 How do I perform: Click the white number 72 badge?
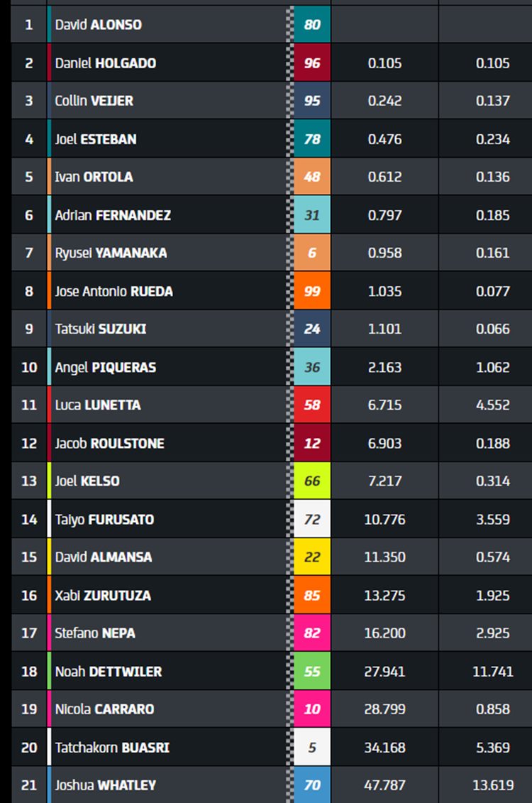click(x=312, y=519)
